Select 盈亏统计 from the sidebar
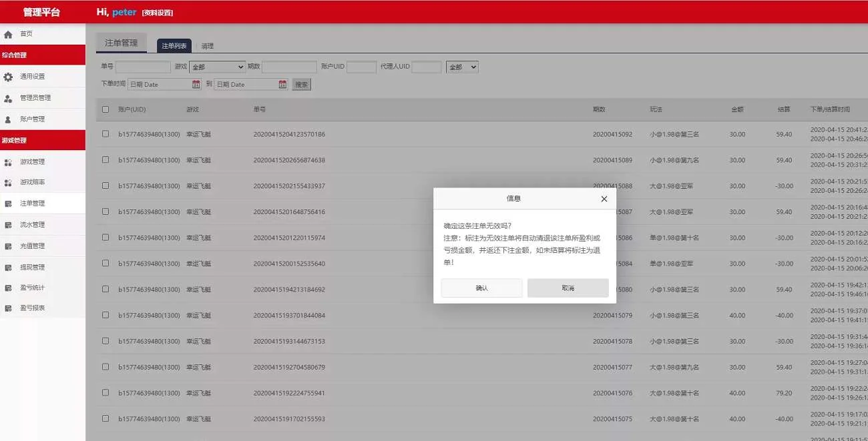This screenshot has width=868, height=441. (x=9, y=287)
